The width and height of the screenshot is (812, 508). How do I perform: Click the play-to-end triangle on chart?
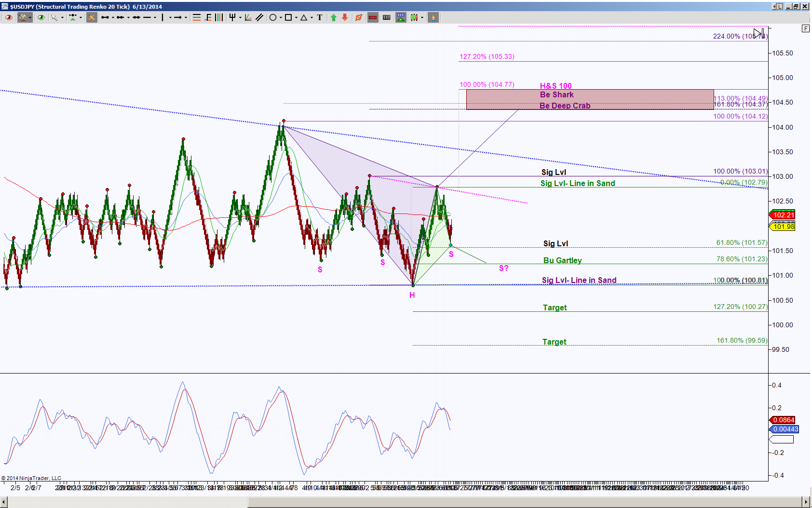point(759,34)
